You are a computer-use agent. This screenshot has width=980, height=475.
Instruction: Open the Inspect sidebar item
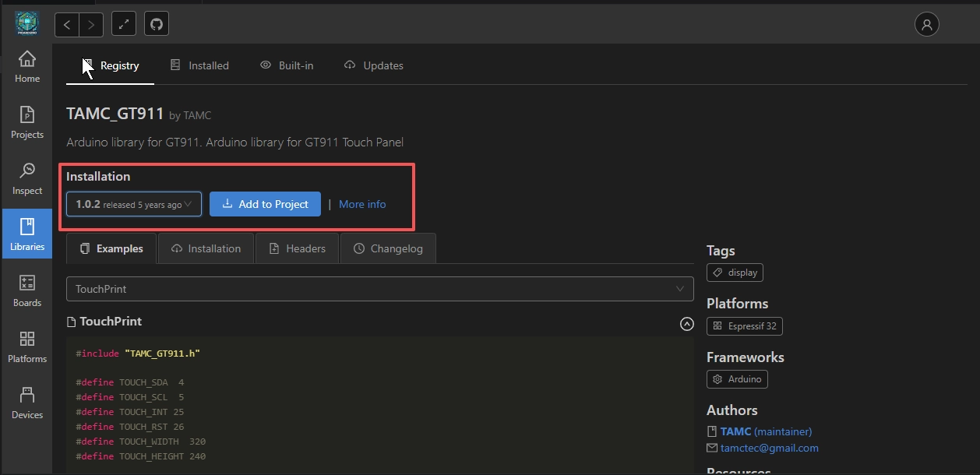26,179
